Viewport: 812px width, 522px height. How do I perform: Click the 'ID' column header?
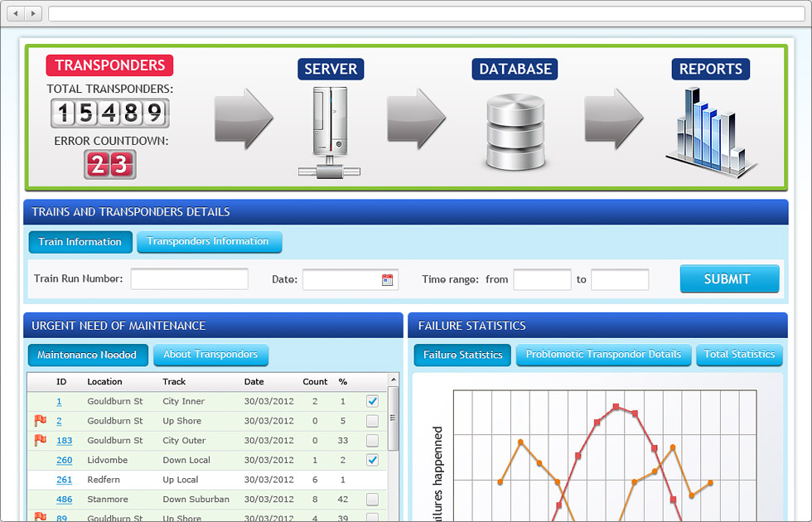click(x=61, y=382)
